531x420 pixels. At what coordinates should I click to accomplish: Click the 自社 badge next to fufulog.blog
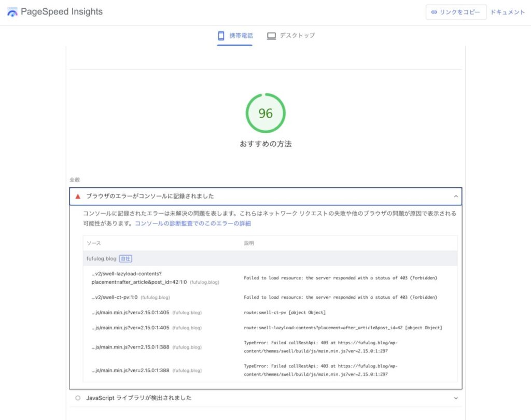click(x=125, y=258)
